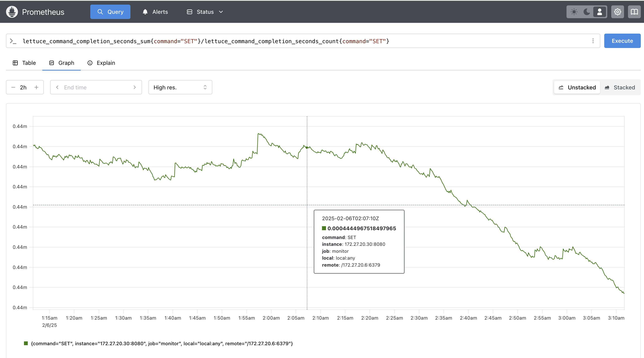Viewport: 644px width, 358px height.
Task: Decrease range with minus icon
Action: [14, 87]
